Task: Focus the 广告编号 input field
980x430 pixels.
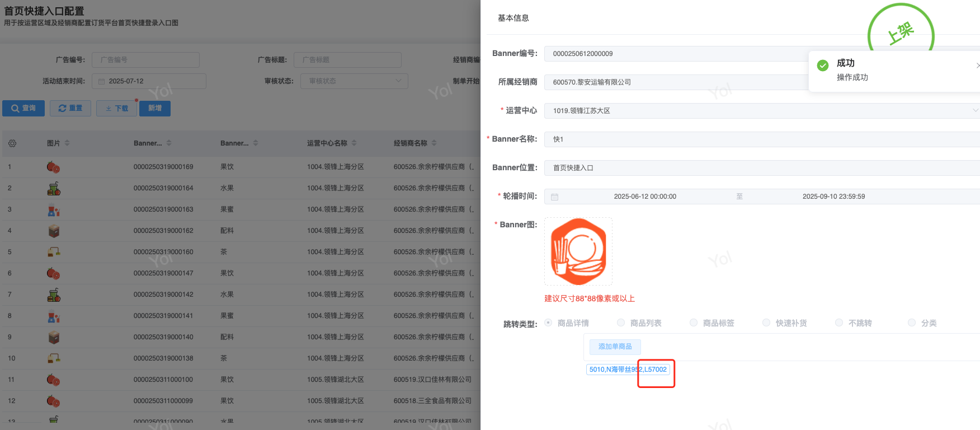Action: 145,60
